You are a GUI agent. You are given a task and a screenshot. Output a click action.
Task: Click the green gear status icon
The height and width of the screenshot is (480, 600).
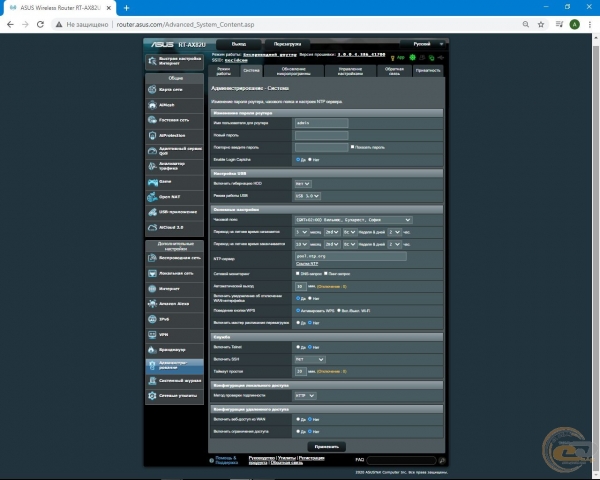[x=412, y=57]
